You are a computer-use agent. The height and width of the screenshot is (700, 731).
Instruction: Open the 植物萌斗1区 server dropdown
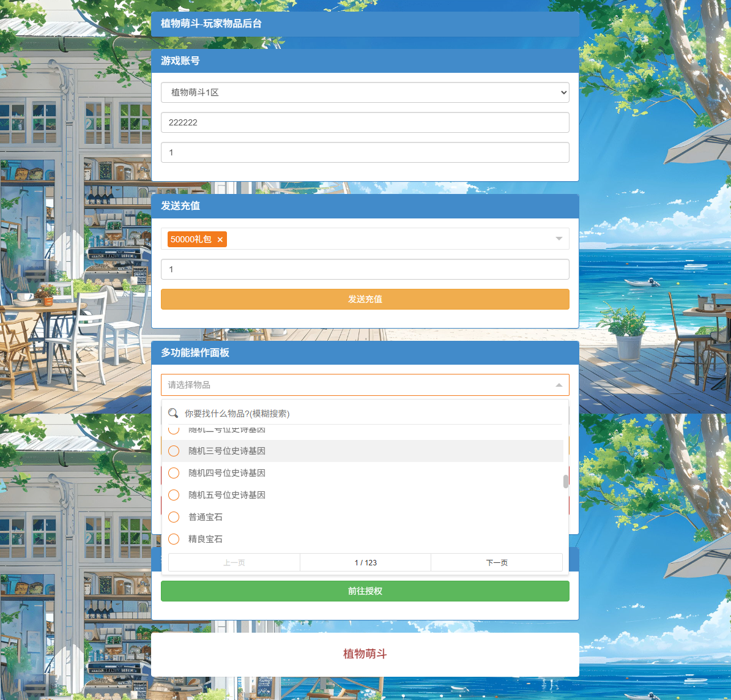(365, 92)
